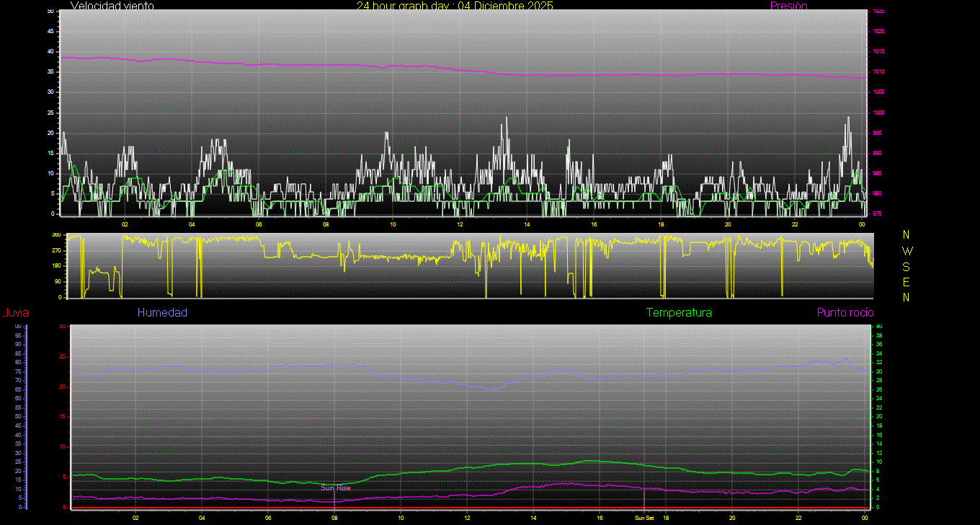This screenshot has width=980, height=525.
Task: Click the 'E' compass direction letter
Action: pyautogui.click(x=906, y=282)
